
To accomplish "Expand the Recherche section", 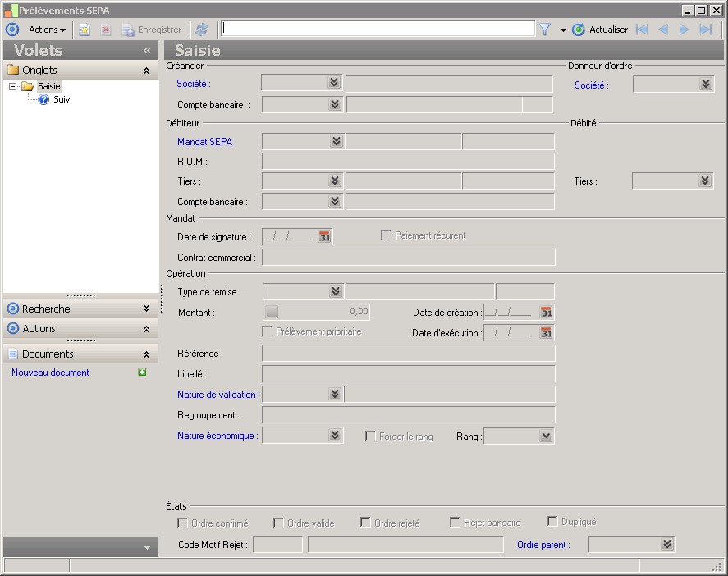I will [x=146, y=309].
